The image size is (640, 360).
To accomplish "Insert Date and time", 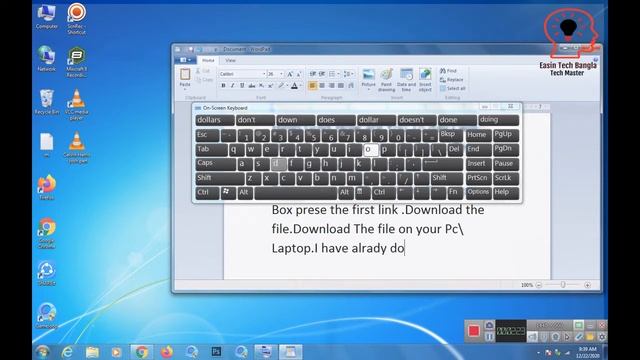I will click(406, 80).
